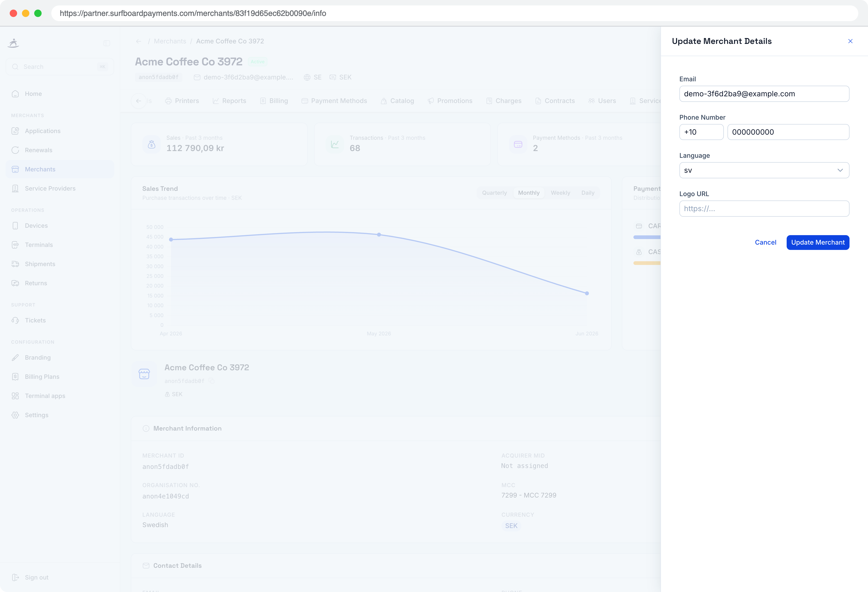The image size is (868, 592).
Task: Switch to the Reports tab
Action: [x=229, y=101]
